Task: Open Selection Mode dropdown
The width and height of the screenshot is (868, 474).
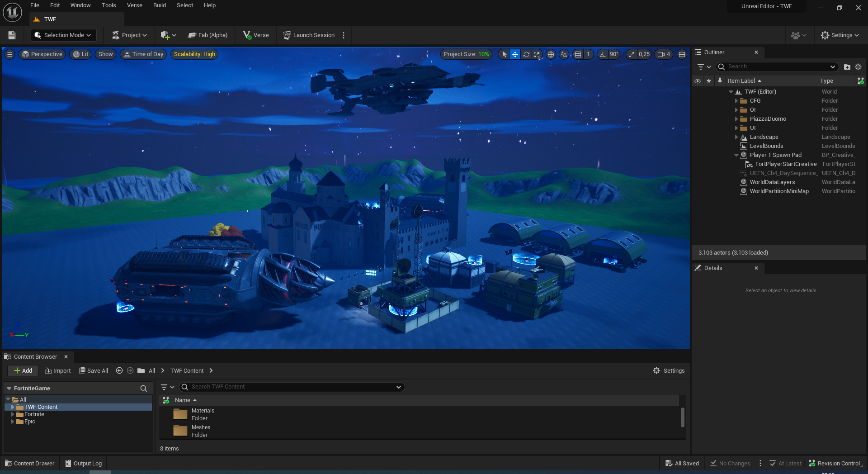Action: [x=63, y=35]
